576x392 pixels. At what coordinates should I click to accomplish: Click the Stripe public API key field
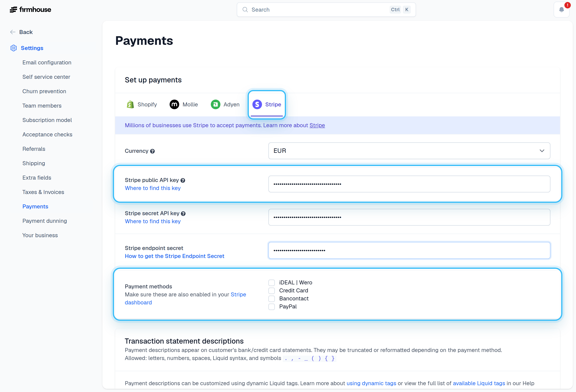coord(409,184)
